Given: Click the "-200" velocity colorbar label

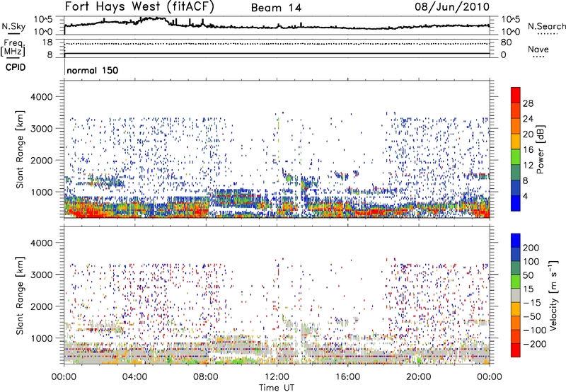Looking at the screenshot, I should point(534,344).
